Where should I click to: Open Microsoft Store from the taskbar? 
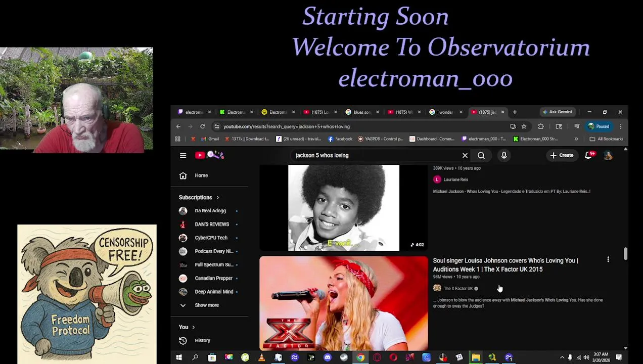pos(212,358)
